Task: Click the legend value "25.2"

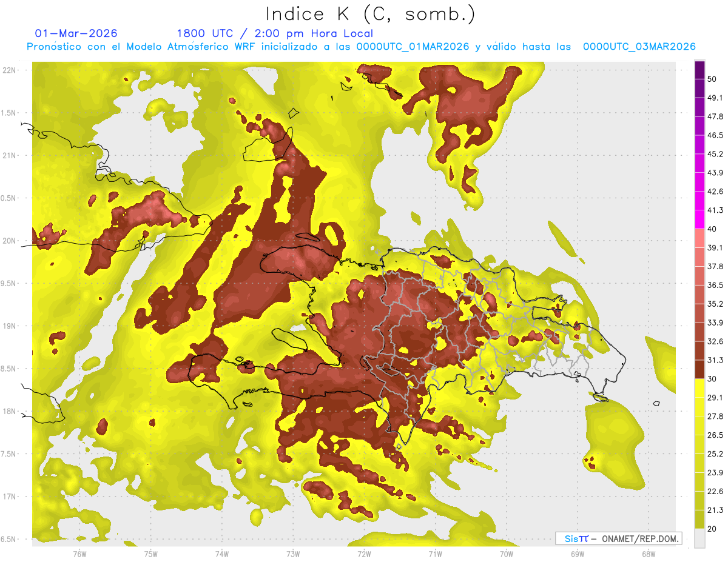Action: (x=715, y=454)
